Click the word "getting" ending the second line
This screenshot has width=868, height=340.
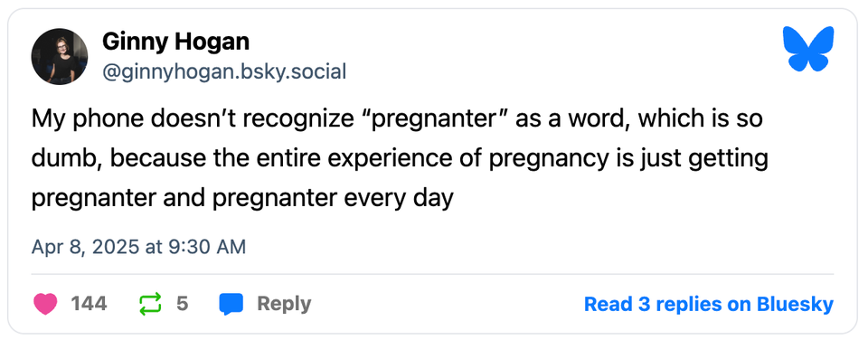(x=733, y=159)
